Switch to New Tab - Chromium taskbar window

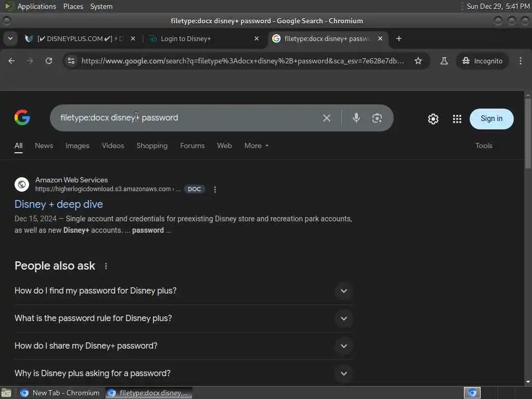60,393
